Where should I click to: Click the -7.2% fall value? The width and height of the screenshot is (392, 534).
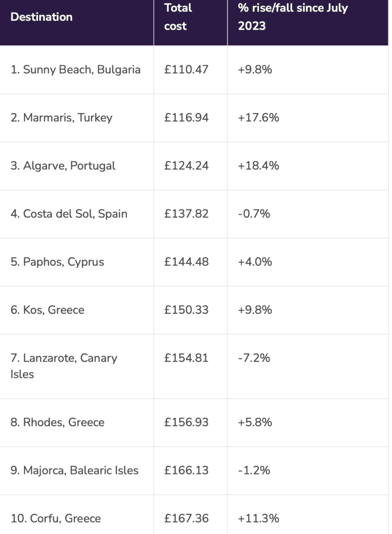pos(254,358)
